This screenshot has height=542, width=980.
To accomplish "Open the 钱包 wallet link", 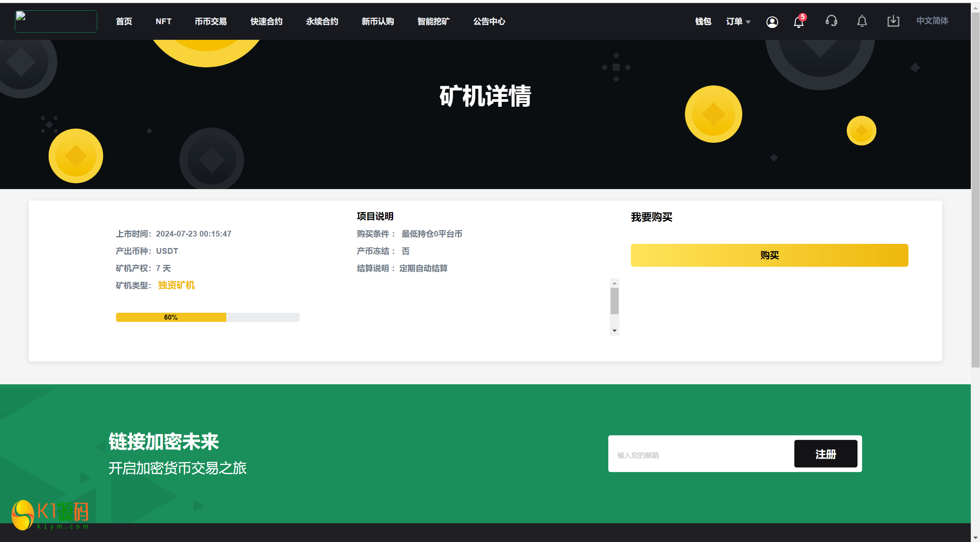I will click(x=703, y=21).
